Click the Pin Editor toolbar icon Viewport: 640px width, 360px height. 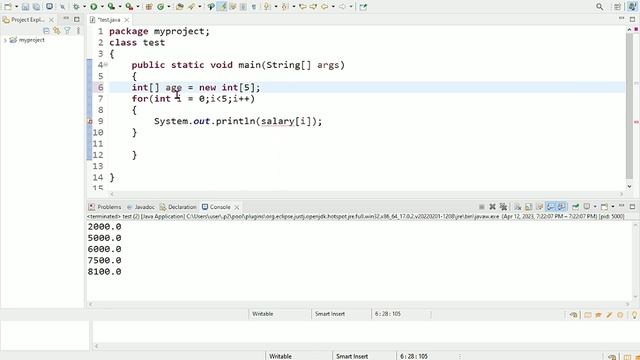363,7
